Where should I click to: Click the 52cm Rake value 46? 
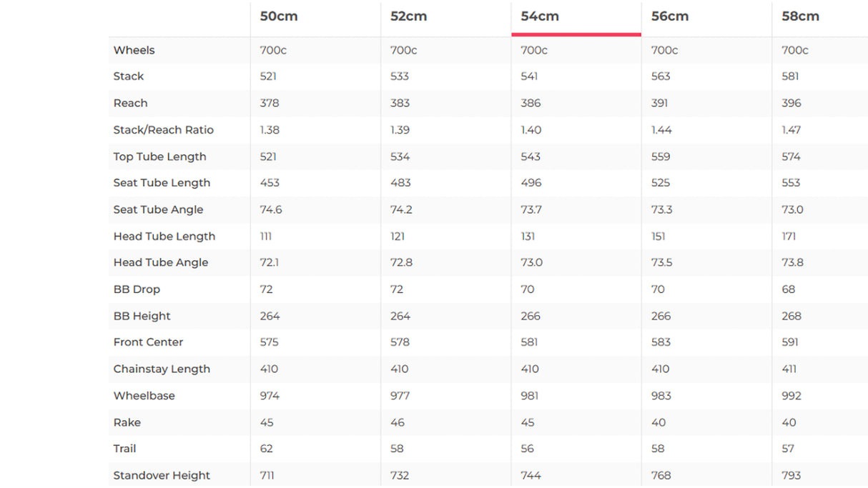click(x=398, y=422)
